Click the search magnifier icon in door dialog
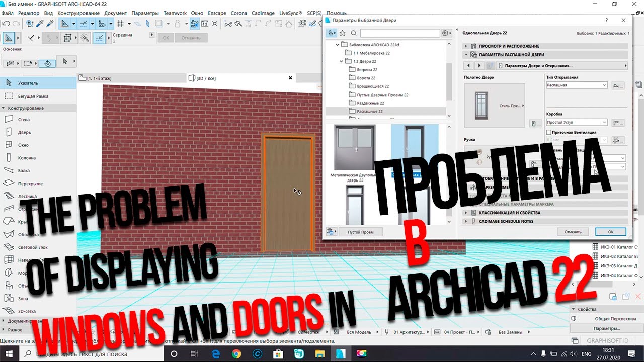The image size is (644, 362). 354,33
